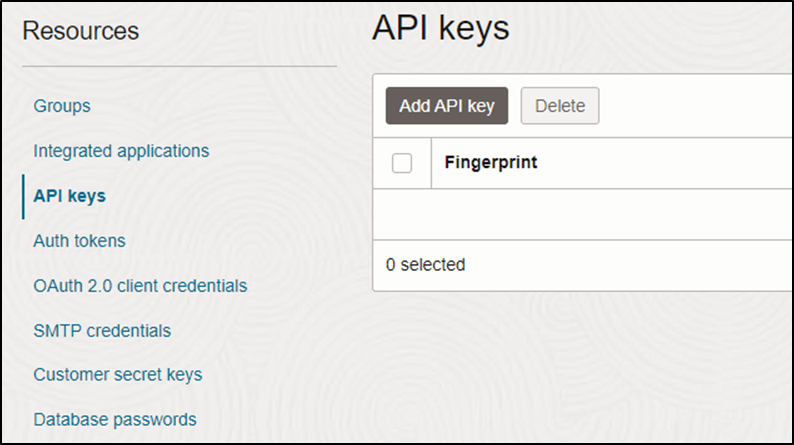This screenshot has height=445, width=794.
Task: Sort by the Fingerprint column header
Action: [491, 163]
